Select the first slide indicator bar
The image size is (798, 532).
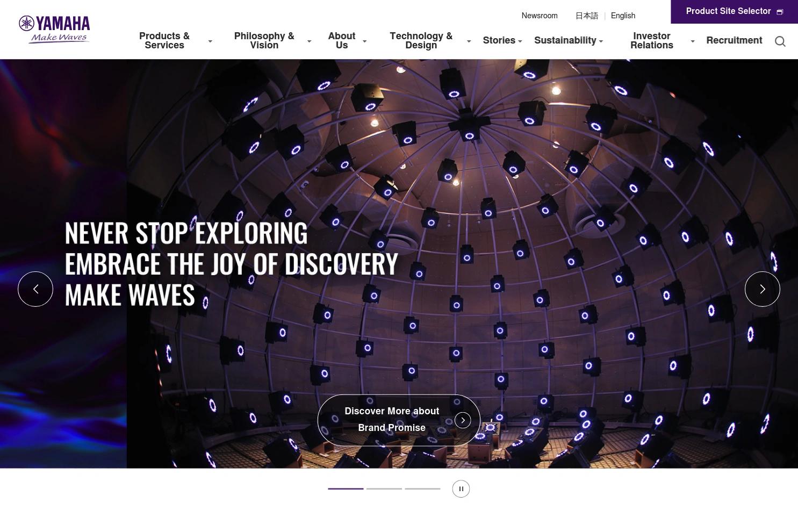tap(346, 489)
